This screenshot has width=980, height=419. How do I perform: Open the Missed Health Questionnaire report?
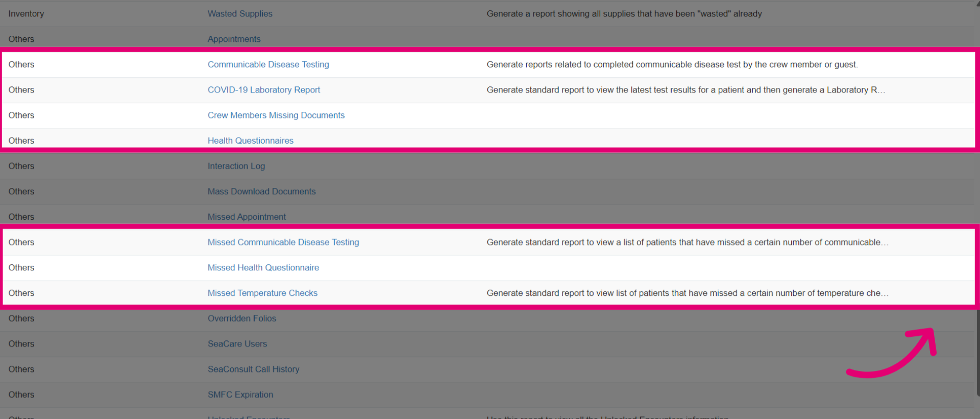[x=263, y=268]
